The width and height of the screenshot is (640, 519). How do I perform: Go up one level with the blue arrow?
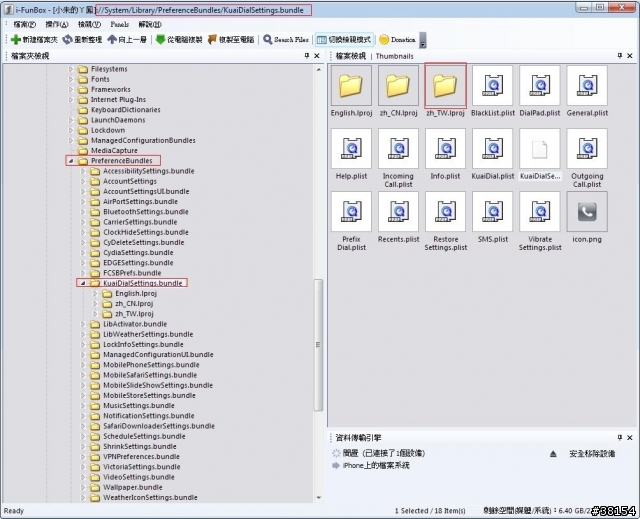[x=112, y=39]
